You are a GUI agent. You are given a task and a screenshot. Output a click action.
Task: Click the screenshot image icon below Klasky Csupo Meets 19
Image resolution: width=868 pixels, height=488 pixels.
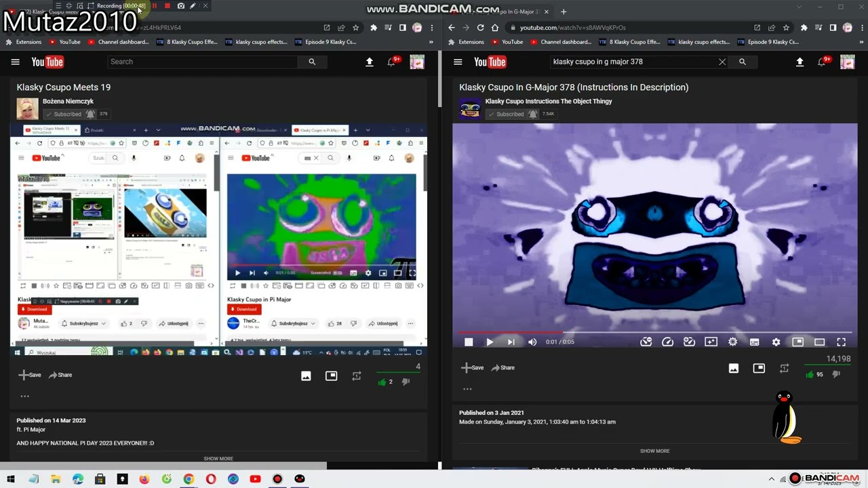pos(306,376)
